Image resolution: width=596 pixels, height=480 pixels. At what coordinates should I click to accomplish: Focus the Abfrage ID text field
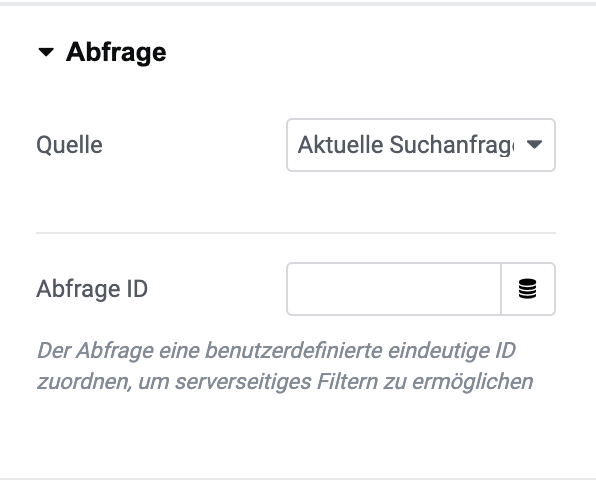coord(394,289)
